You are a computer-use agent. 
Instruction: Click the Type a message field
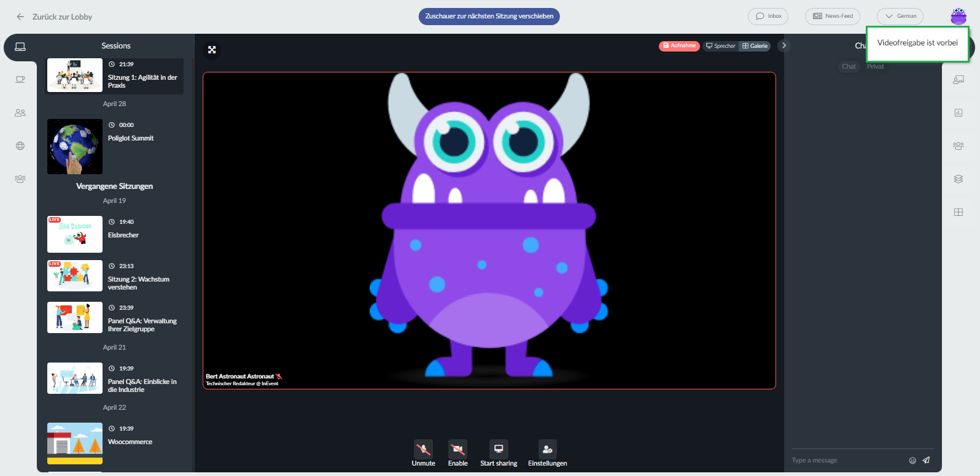point(847,460)
